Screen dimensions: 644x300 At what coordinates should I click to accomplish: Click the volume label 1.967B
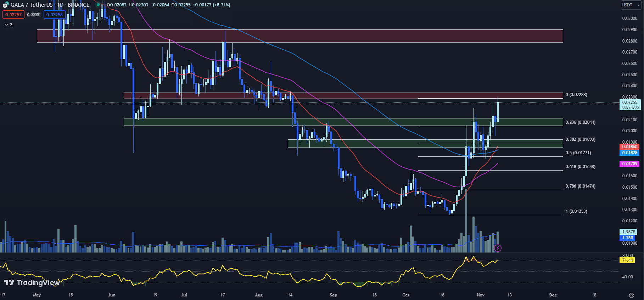click(x=628, y=232)
